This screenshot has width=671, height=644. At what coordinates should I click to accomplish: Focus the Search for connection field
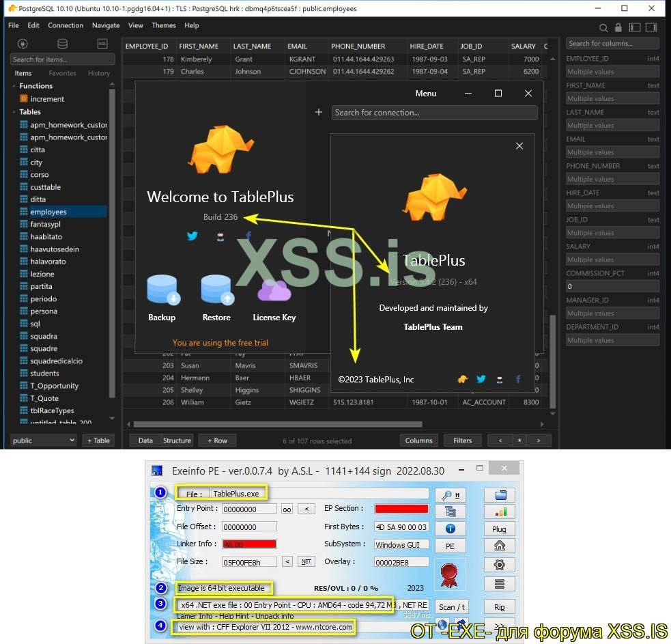(x=434, y=112)
